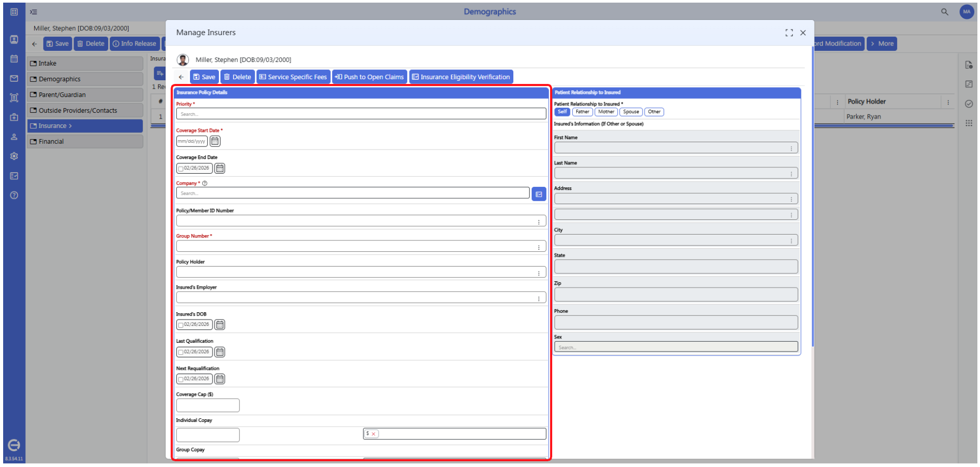Image resolution: width=980 pixels, height=467 pixels.
Task: Select Other as patient relationship
Action: point(654,112)
